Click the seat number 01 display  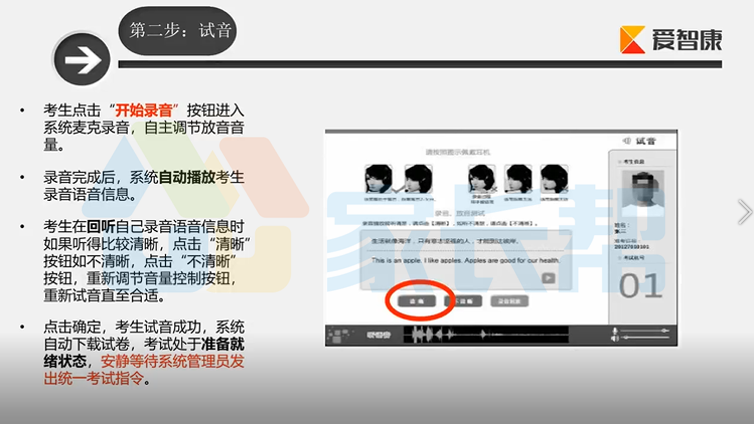641,284
